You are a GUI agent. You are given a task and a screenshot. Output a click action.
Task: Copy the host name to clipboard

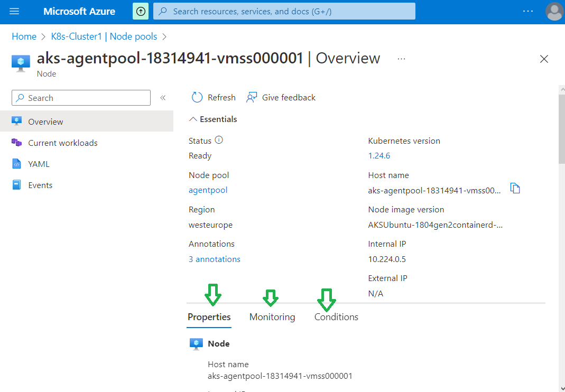coord(515,188)
